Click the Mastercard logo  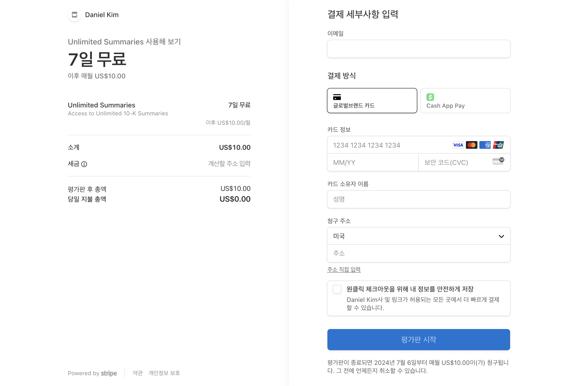(471, 145)
